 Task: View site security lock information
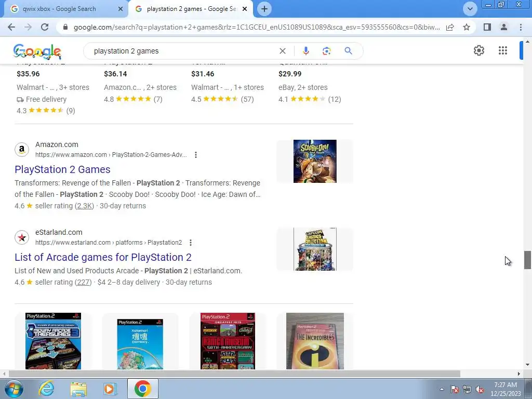65,27
